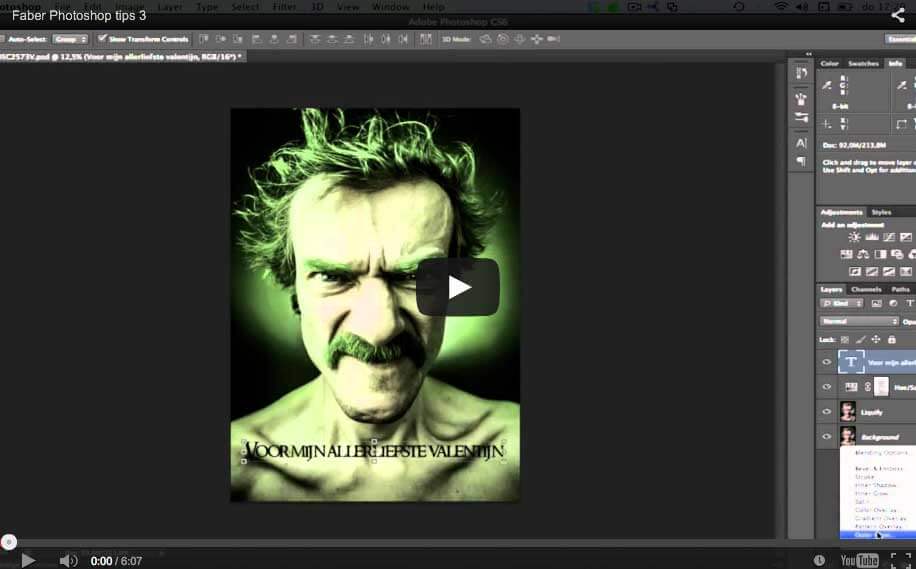The image size is (916, 569).
Task: Click the Faber Photoshop tips 3 title link
Action: tap(79, 15)
